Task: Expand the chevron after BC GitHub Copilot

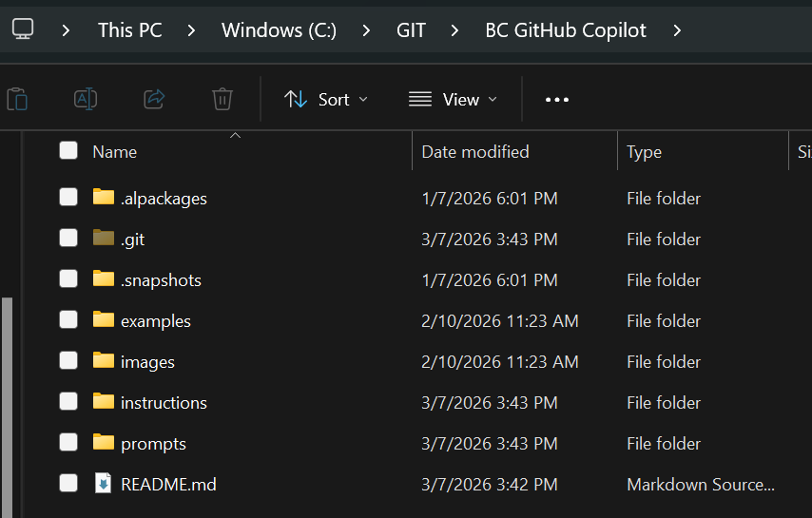Action: click(677, 30)
